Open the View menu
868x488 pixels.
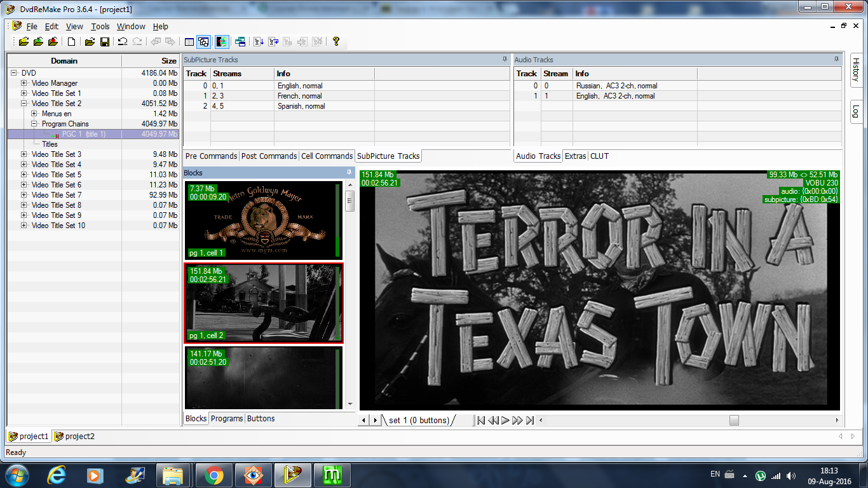(74, 27)
